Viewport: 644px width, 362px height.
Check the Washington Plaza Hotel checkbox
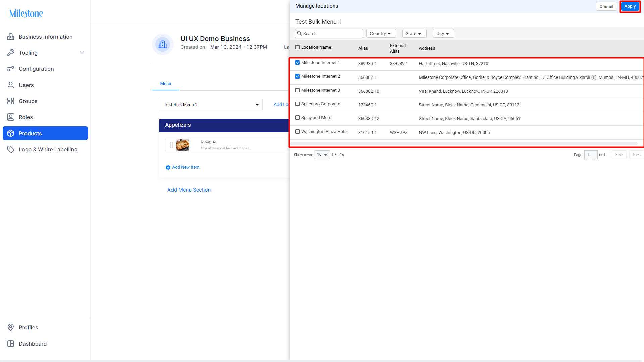pyautogui.click(x=297, y=132)
